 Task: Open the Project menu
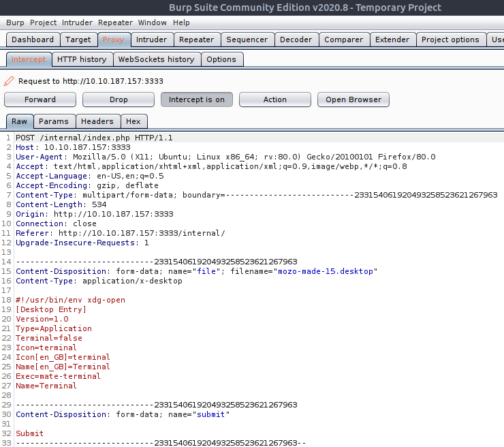43,22
